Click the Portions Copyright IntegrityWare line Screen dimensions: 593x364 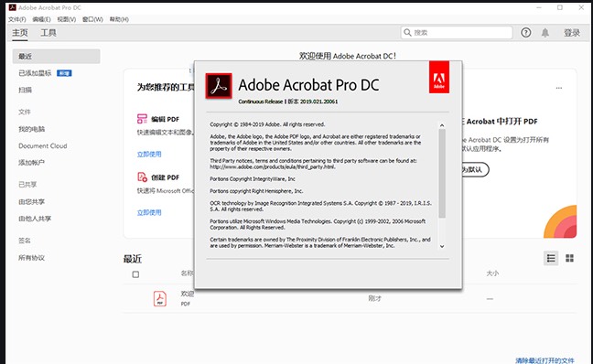pos(253,178)
